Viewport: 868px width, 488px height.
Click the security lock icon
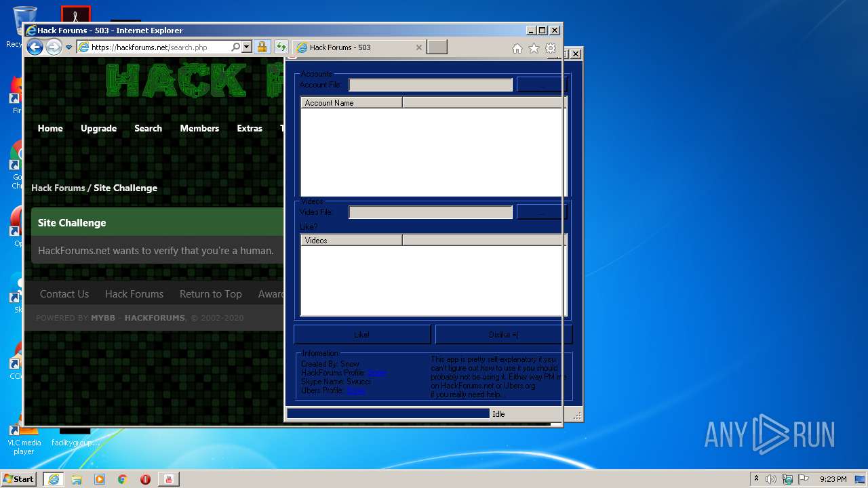tap(262, 47)
